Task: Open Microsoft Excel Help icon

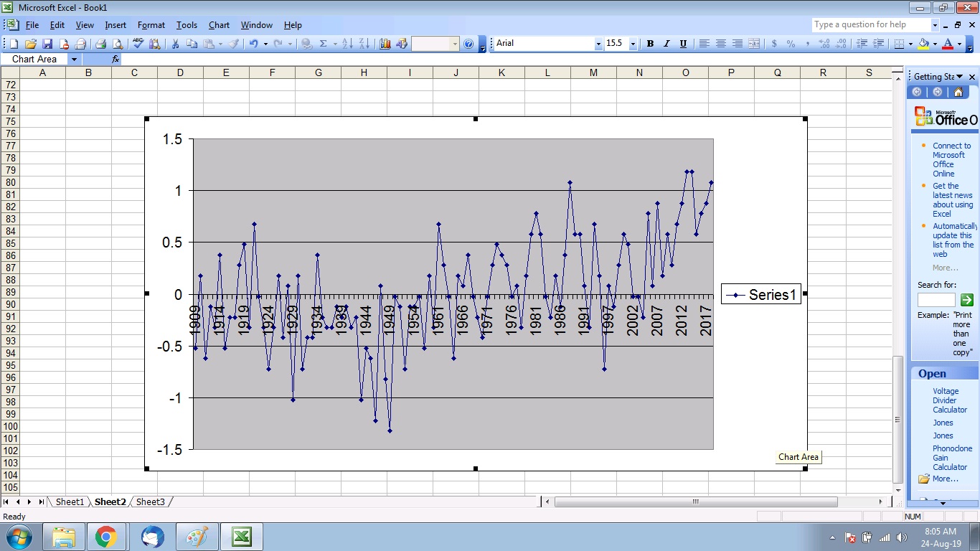Action: click(x=468, y=44)
